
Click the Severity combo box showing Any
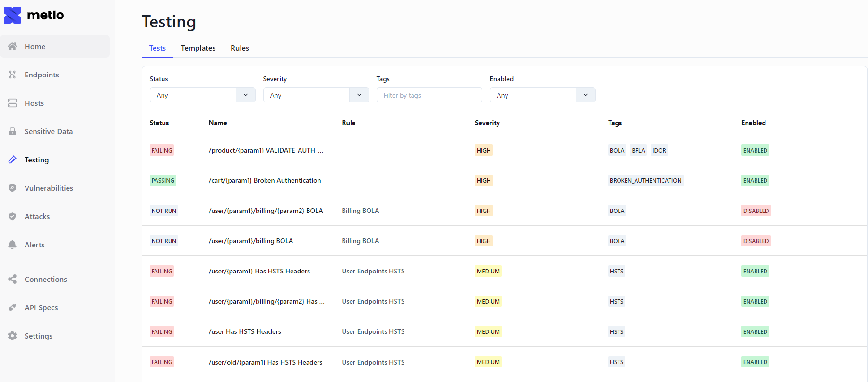316,95
